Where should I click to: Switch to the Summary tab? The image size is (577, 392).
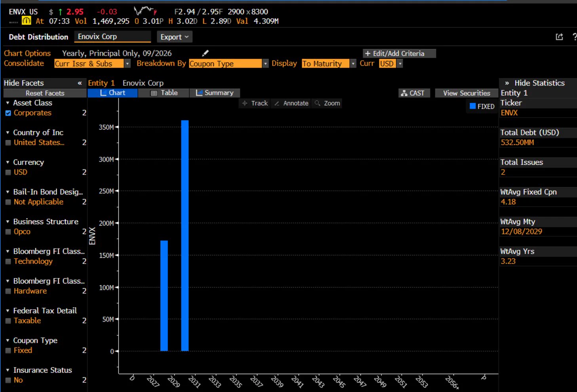(x=215, y=93)
